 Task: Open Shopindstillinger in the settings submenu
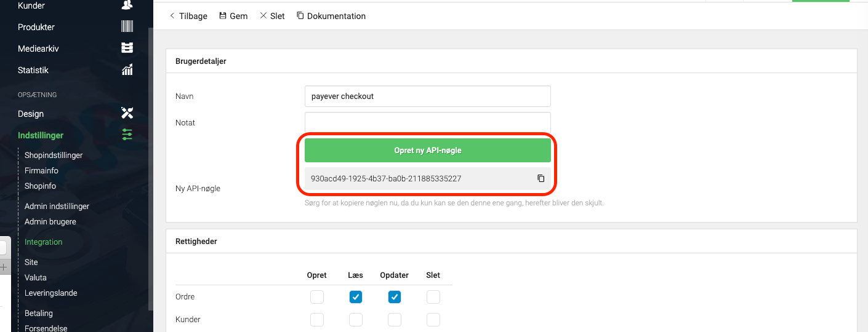tap(54, 156)
